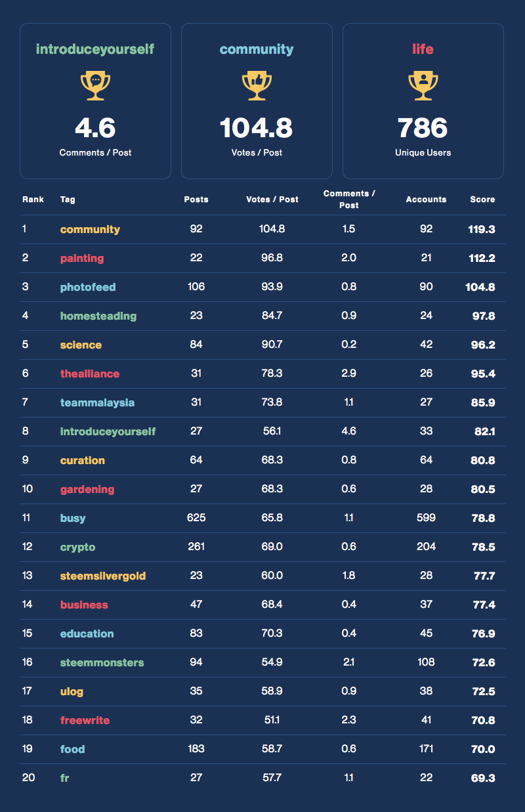The width and height of the screenshot is (525, 812).
Task: Select the crypto tag row link
Action: (77, 547)
